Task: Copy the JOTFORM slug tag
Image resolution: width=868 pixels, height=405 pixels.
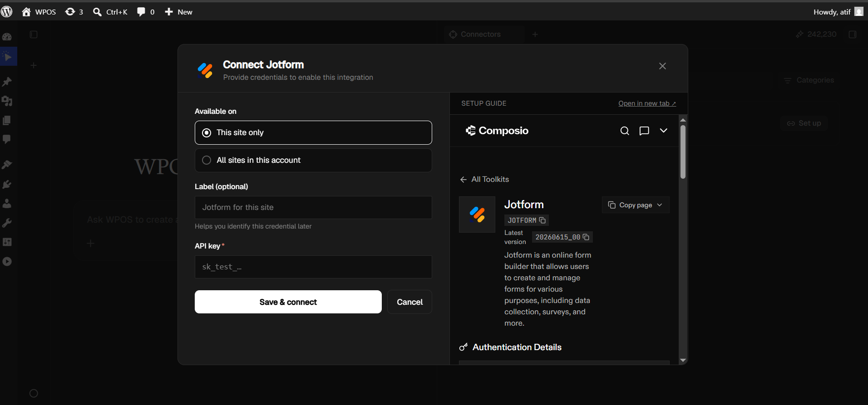Action: point(527,220)
